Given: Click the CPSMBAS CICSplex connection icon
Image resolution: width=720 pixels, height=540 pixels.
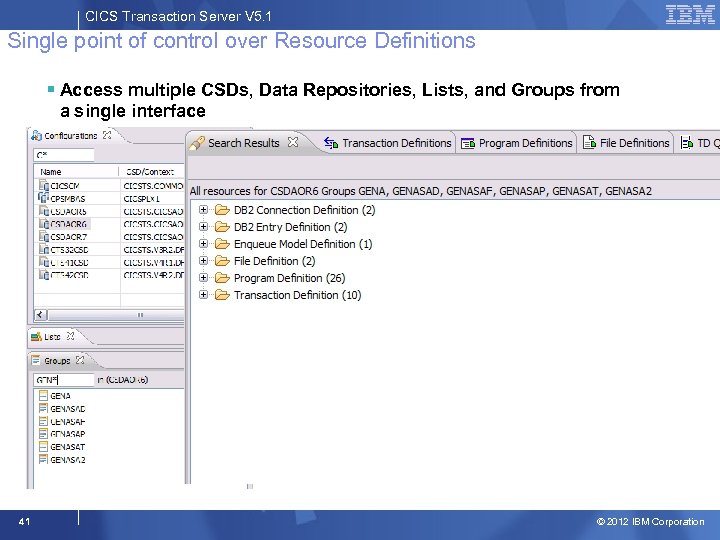Looking at the screenshot, I should pos(43,198).
